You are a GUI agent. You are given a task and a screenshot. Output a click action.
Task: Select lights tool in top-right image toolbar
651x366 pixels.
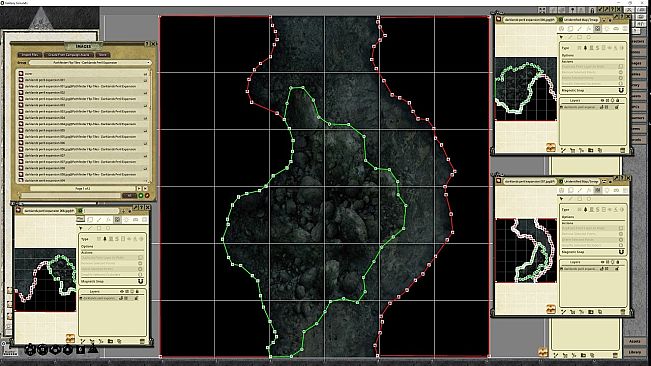point(607,29)
